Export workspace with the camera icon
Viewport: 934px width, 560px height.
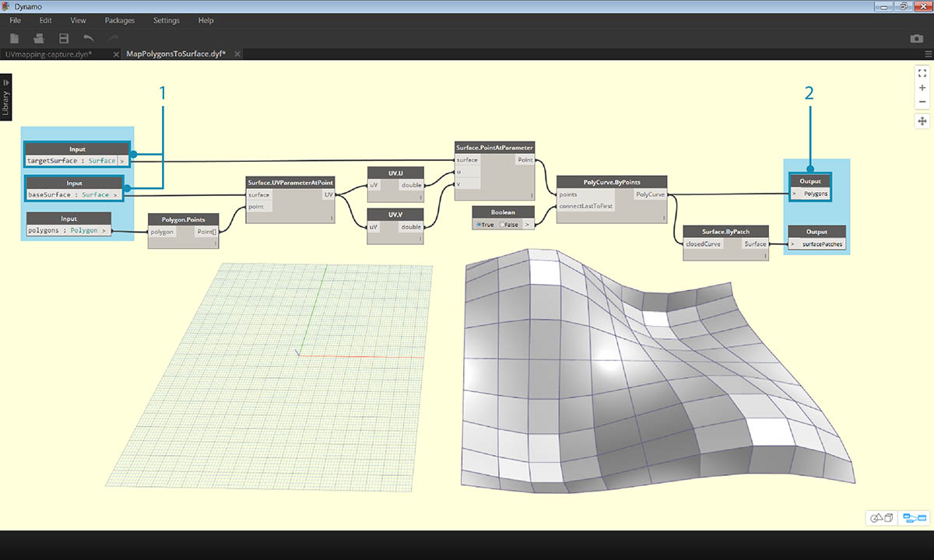(x=916, y=38)
